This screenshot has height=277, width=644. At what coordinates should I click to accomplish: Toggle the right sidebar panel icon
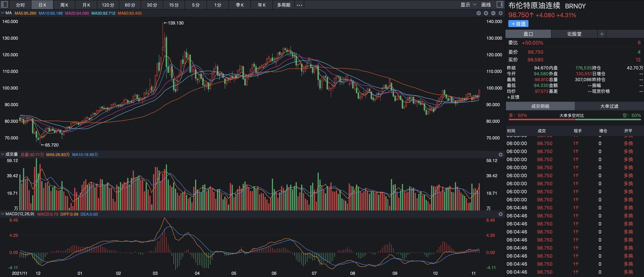[500, 5]
